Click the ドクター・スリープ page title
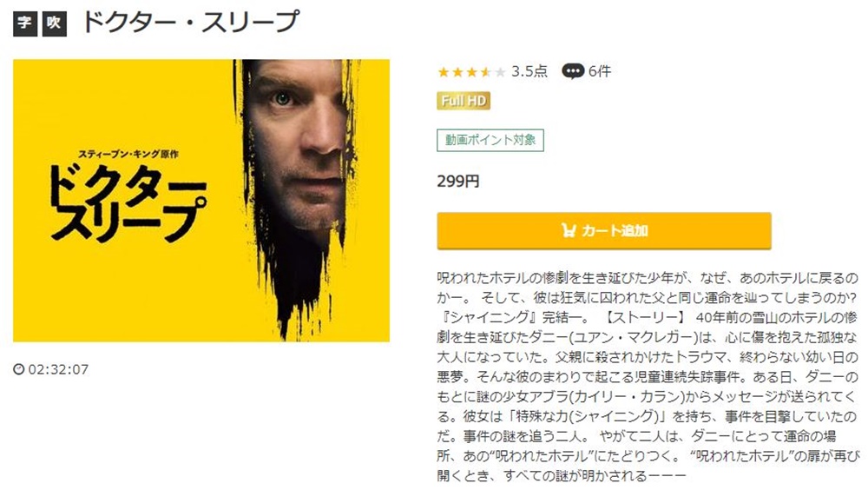Viewport: 868px width, 490px height. (190, 23)
